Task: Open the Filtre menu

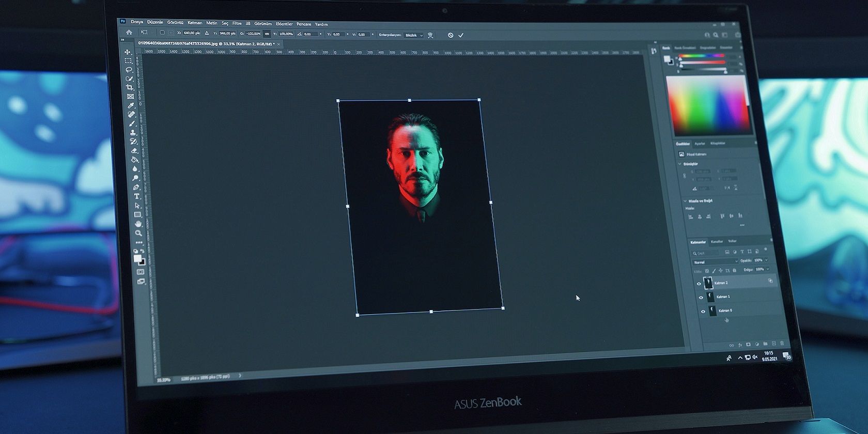Action: click(x=237, y=23)
